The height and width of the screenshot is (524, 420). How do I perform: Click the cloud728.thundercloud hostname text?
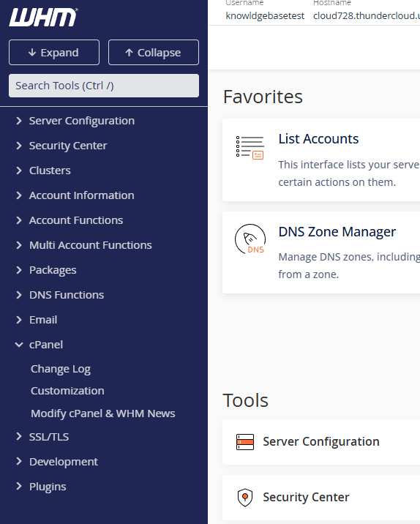pyautogui.click(x=367, y=15)
